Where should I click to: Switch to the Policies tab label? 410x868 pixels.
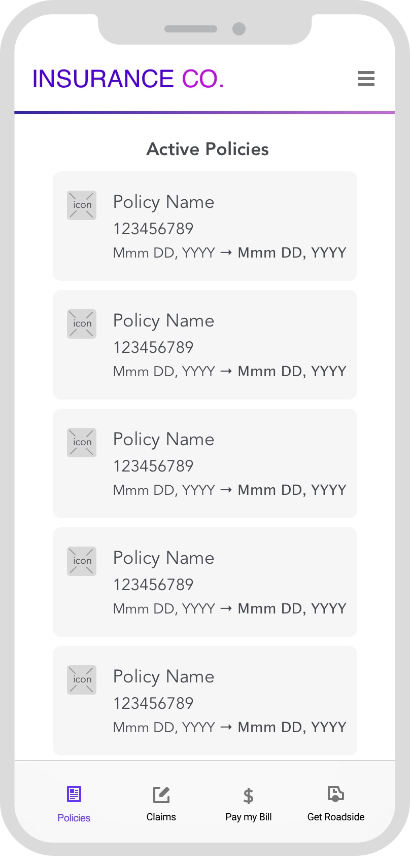click(74, 818)
